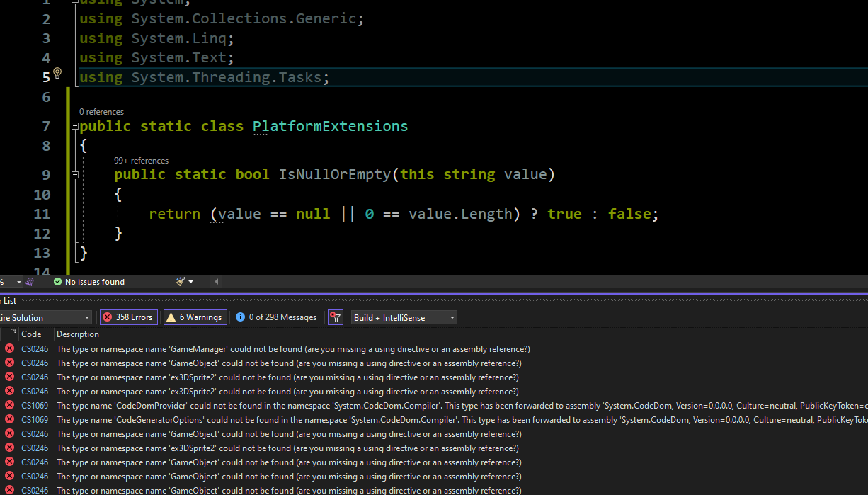
Task: Open the Build + IntelliSense dropdown
Action: point(404,317)
